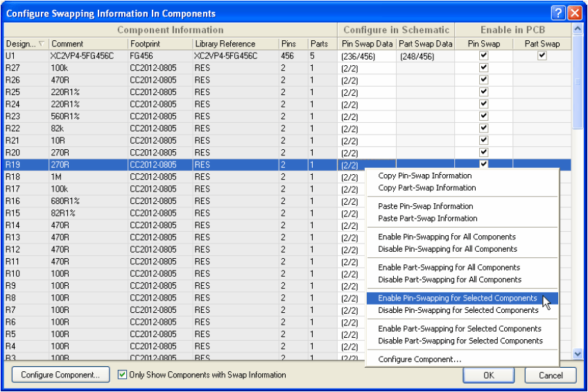
Task: Sort by the Comment column header
Action: pyautogui.click(x=89, y=44)
